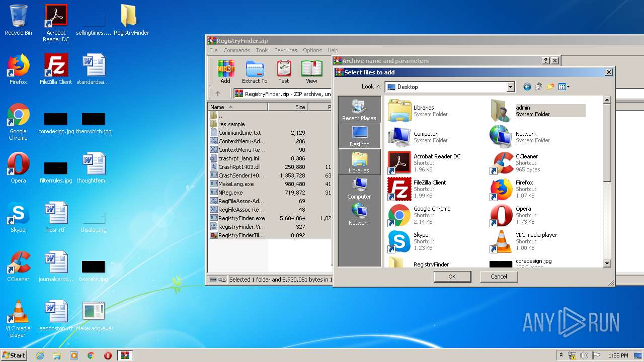This screenshot has width=644, height=362.
Task: Select Network in dialog places sidebar
Action: (x=359, y=214)
